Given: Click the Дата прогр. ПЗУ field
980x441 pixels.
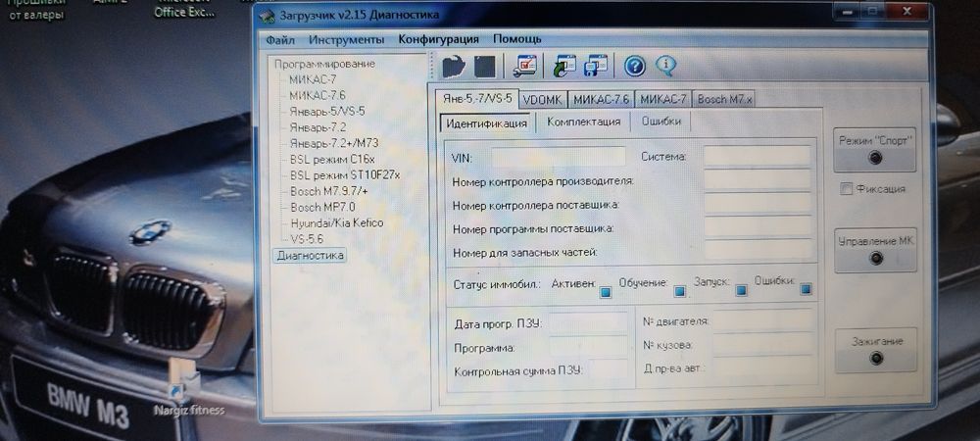Looking at the screenshot, I should coord(588,323).
